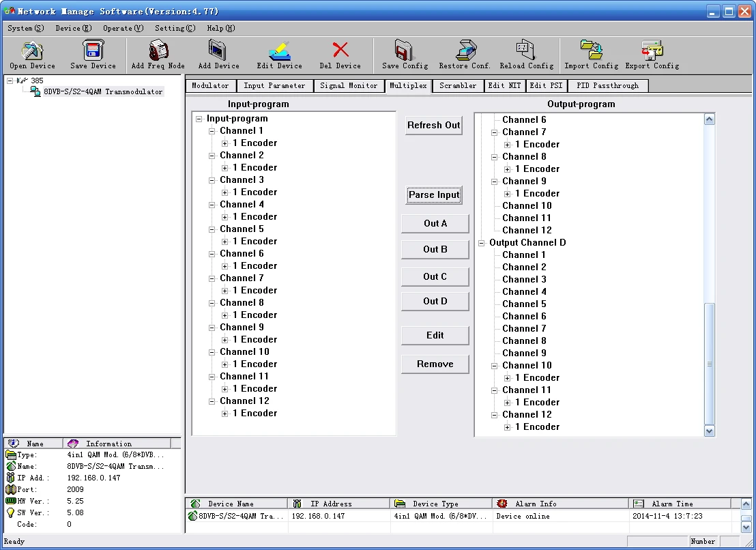Click the Save Device floppy icon
This screenshot has width=756, height=550.
point(93,51)
